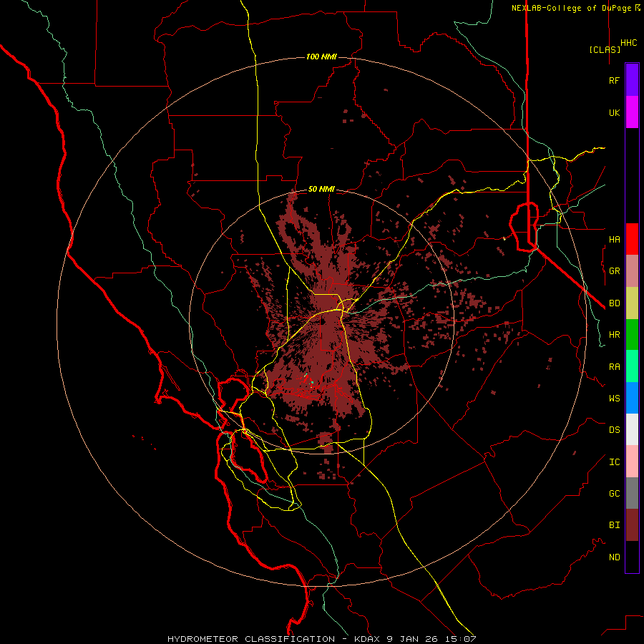Click the BI brown legend swatch
This screenshot has width=644, height=644.
click(632, 525)
